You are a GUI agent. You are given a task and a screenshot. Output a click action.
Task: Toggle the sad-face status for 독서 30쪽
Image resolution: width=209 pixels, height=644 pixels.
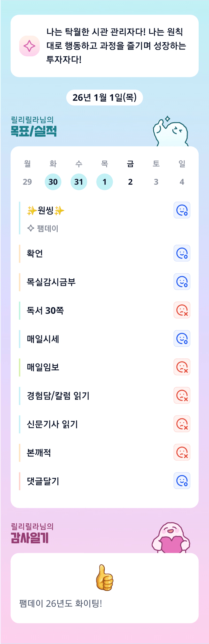[182, 310]
